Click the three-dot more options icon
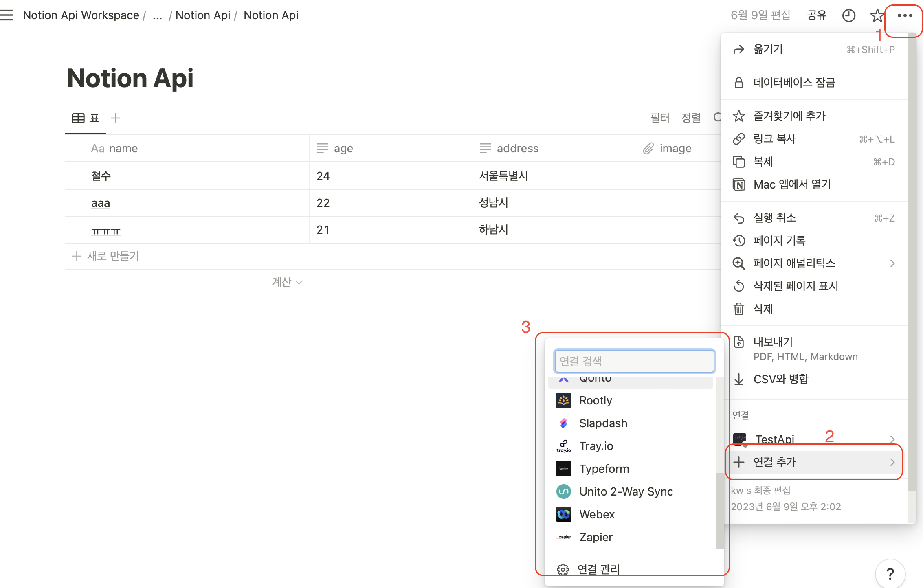The image size is (923, 588). coord(904,15)
